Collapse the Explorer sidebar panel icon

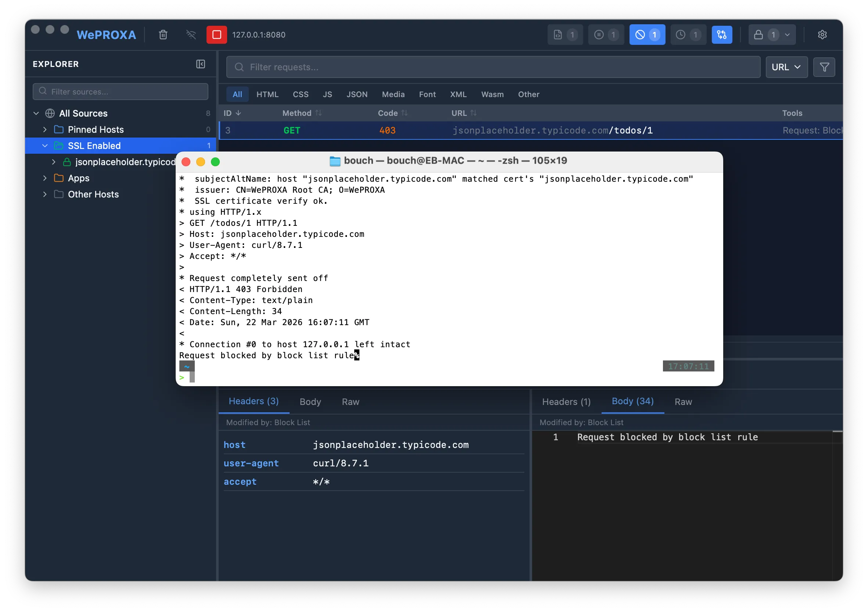(x=201, y=64)
